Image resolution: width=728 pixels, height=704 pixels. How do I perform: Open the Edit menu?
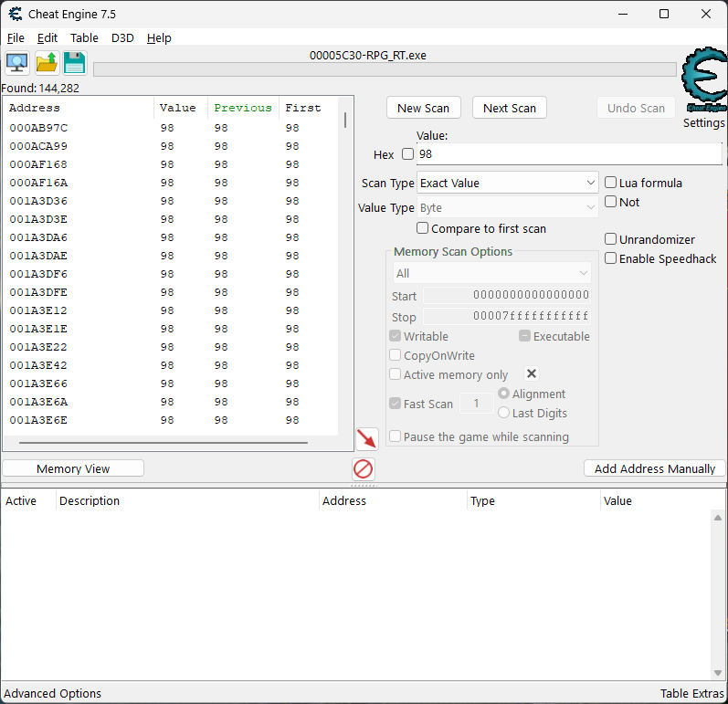pyautogui.click(x=47, y=38)
